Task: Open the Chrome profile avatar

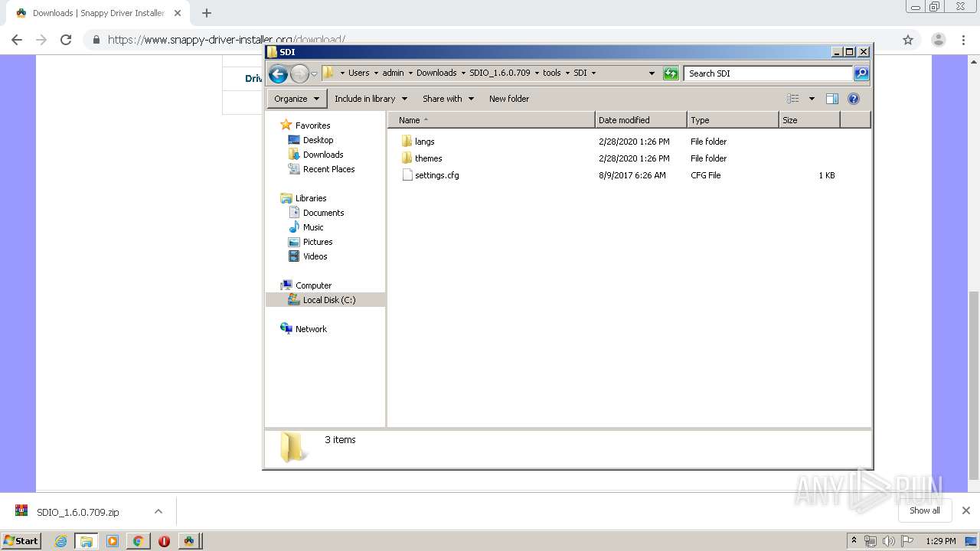Action: click(x=938, y=40)
